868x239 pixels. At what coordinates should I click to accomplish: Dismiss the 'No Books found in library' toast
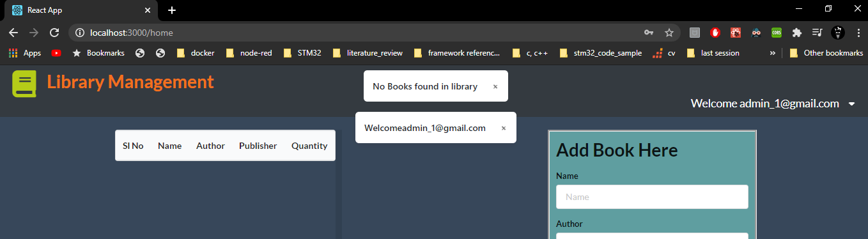tap(495, 86)
